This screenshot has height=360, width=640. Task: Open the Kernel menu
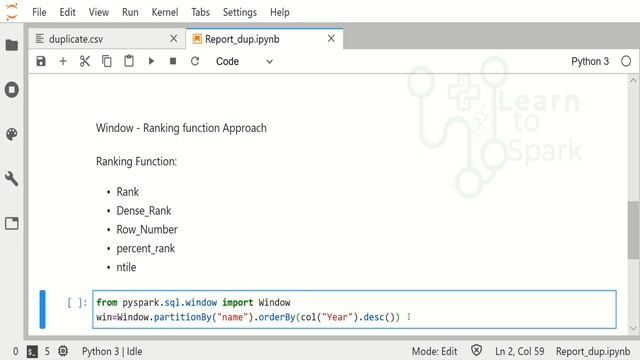(x=165, y=12)
